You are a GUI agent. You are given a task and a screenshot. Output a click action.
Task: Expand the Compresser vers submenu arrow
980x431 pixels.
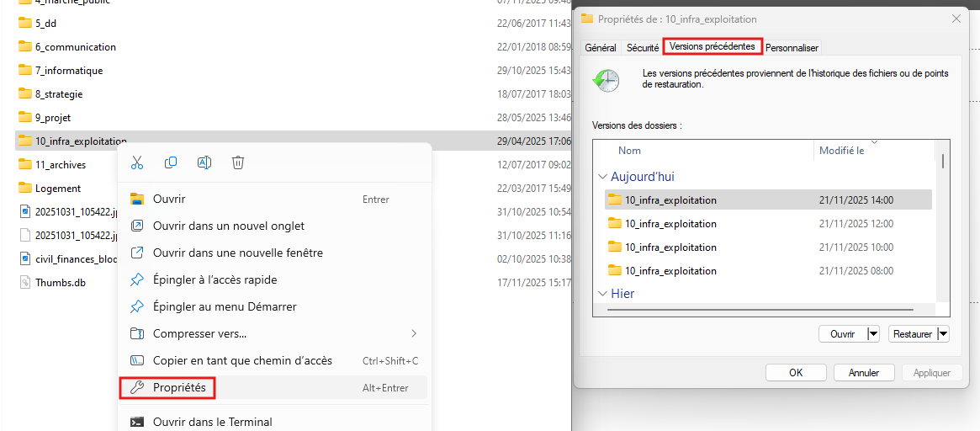point(414,333)
